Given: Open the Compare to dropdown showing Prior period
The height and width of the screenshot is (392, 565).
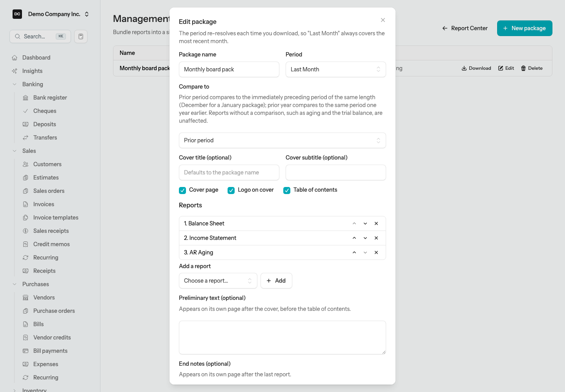Looking at the screenshot, I should click(282, 140).
